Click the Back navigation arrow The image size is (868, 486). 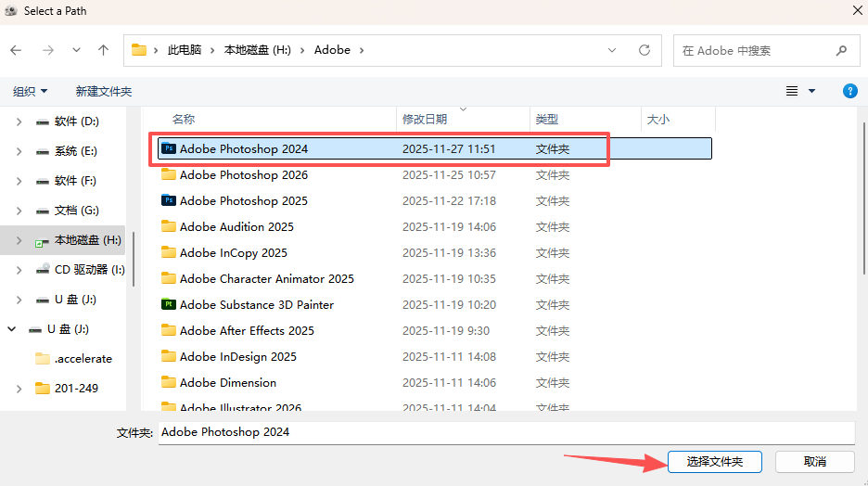pyautogui.click(x=17, y=50)
